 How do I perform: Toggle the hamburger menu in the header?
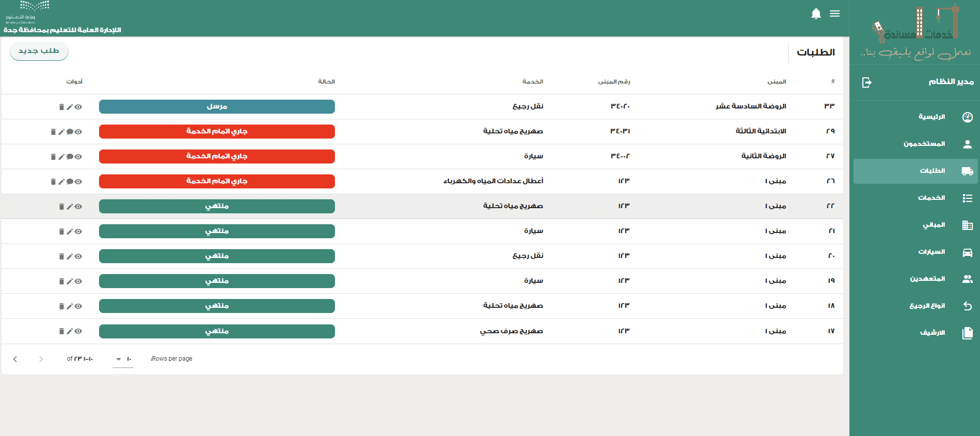click(x=835, y=14)
